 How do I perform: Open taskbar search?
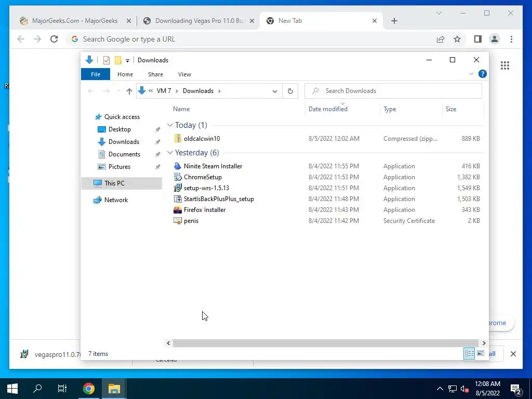(x=37, y=389)
